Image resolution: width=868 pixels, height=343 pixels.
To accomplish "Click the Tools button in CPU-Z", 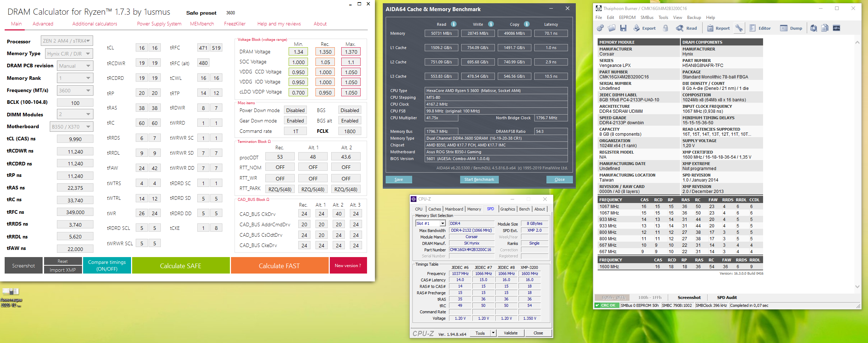I will click(x=480, y=333).
